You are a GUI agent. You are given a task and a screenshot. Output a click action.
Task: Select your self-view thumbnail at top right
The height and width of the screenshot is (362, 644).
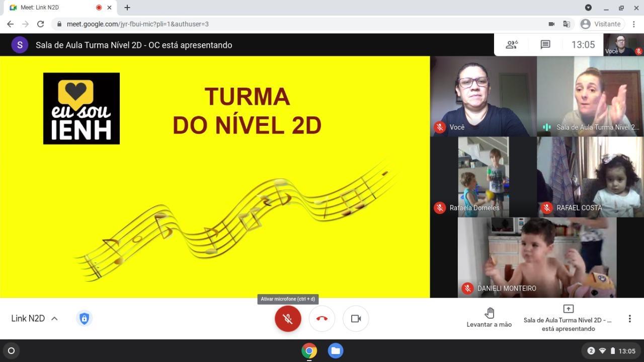pos(623,45)
